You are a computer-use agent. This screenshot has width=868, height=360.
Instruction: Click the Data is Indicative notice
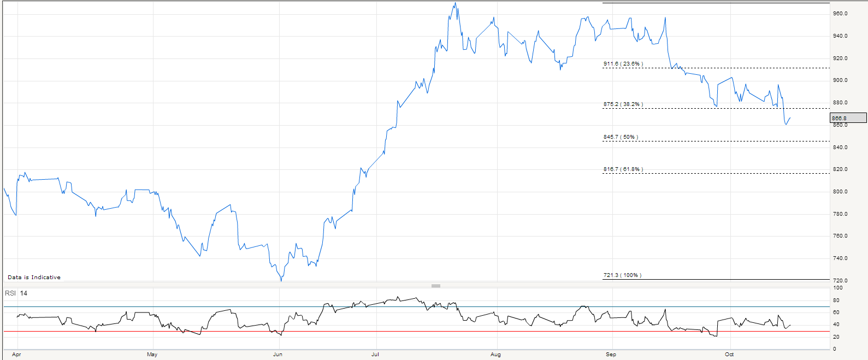coord(34,278)
